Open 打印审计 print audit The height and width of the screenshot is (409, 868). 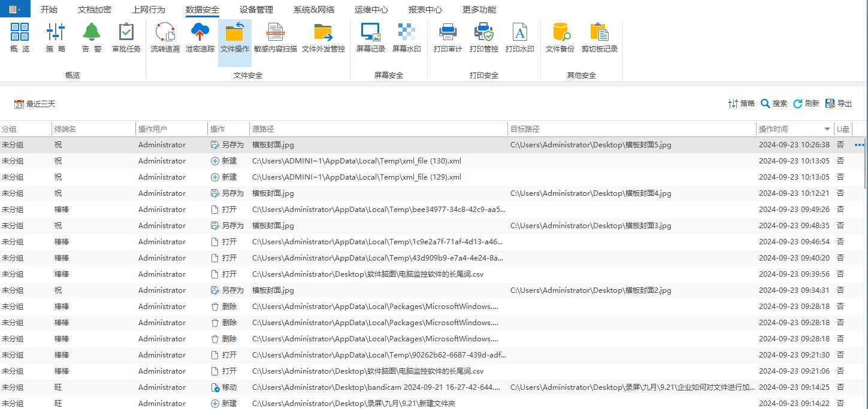(448, 38)
